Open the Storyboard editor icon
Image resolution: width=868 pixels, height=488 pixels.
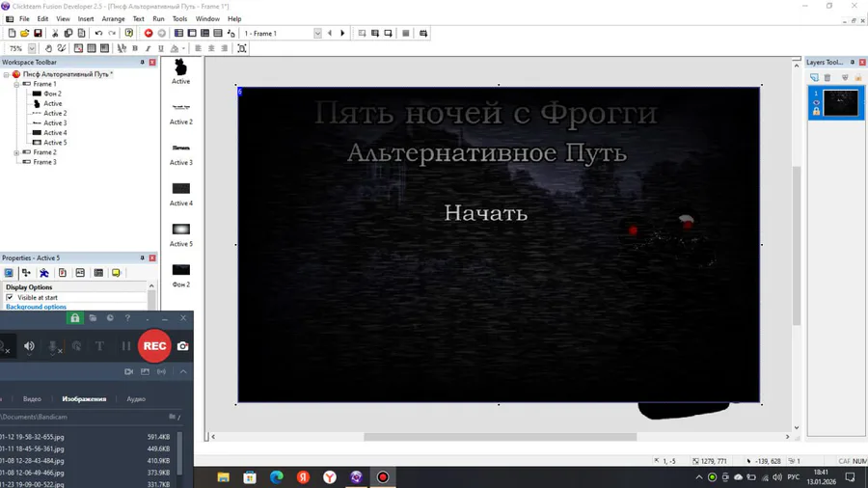178,33
